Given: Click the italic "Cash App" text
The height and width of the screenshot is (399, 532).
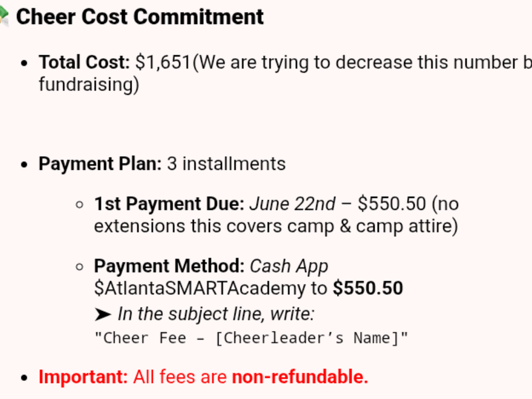Looking at the screenshot, I should point(289,266).
